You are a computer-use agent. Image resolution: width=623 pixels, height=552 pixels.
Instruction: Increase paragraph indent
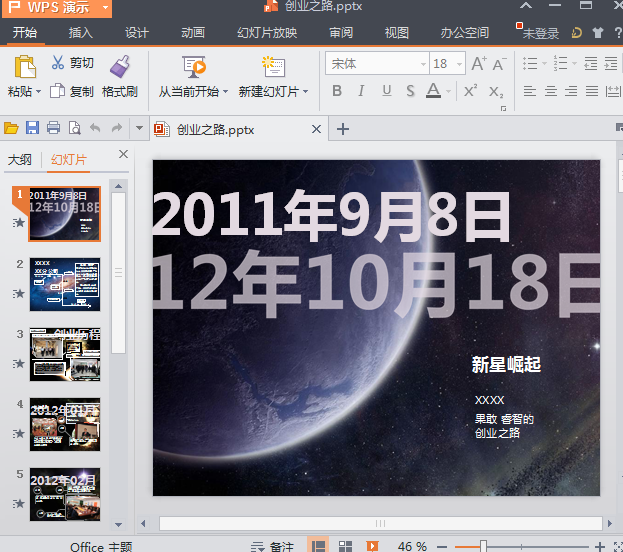point(611,64)
